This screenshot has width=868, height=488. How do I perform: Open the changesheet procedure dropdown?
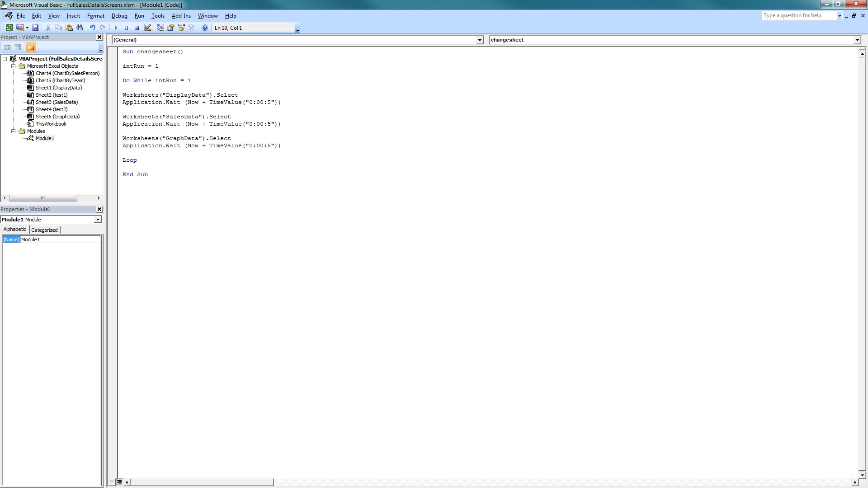point(857,40)
